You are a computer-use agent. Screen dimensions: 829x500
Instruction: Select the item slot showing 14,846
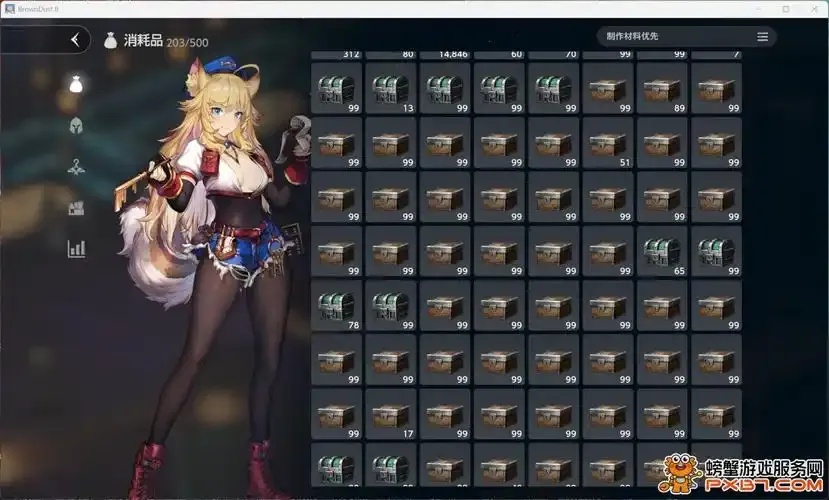tap(445, 55)
